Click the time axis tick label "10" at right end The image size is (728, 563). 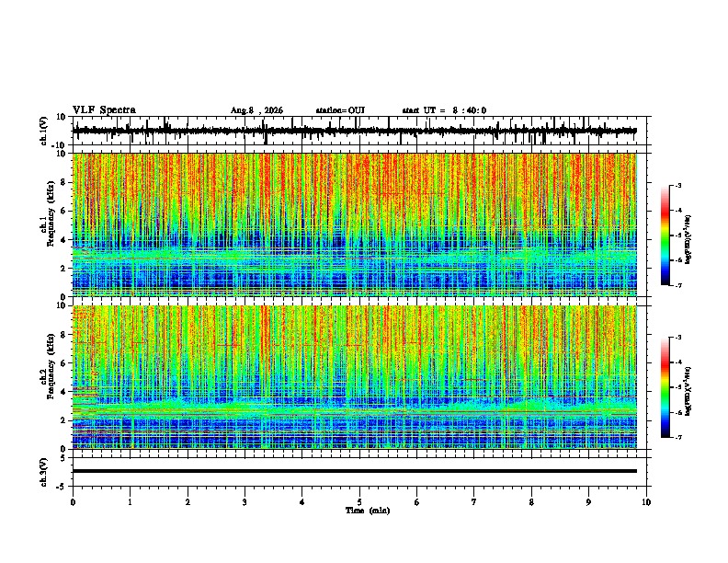(x=646, y=502)
